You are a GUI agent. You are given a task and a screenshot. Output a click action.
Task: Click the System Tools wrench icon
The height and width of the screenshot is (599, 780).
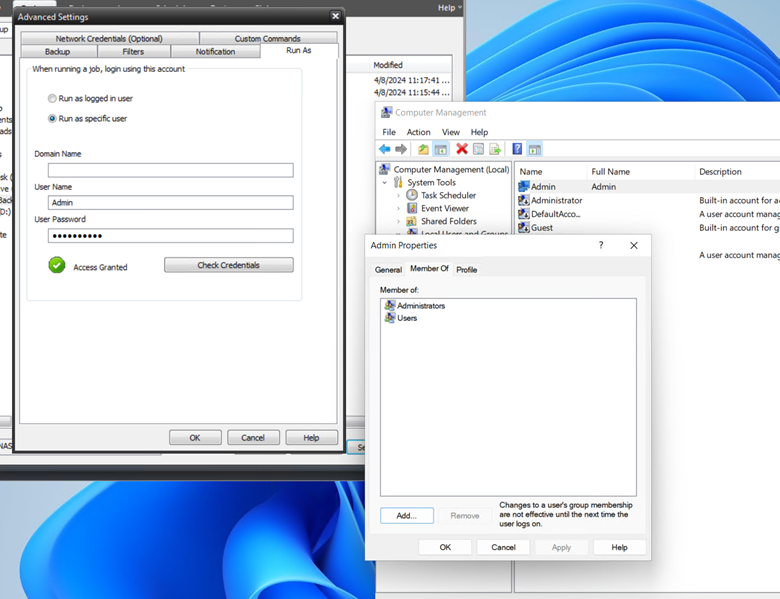398,182
